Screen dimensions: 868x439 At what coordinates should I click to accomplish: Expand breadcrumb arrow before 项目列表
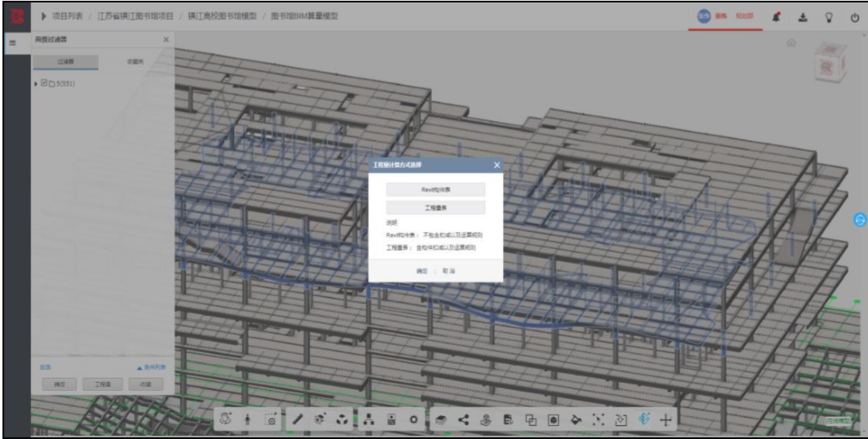[x=44, y=16]
